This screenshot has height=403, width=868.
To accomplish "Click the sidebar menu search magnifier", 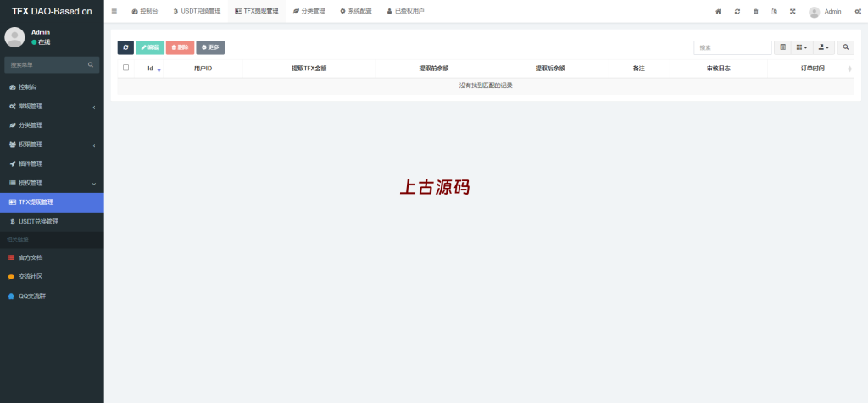I will 91,64.
